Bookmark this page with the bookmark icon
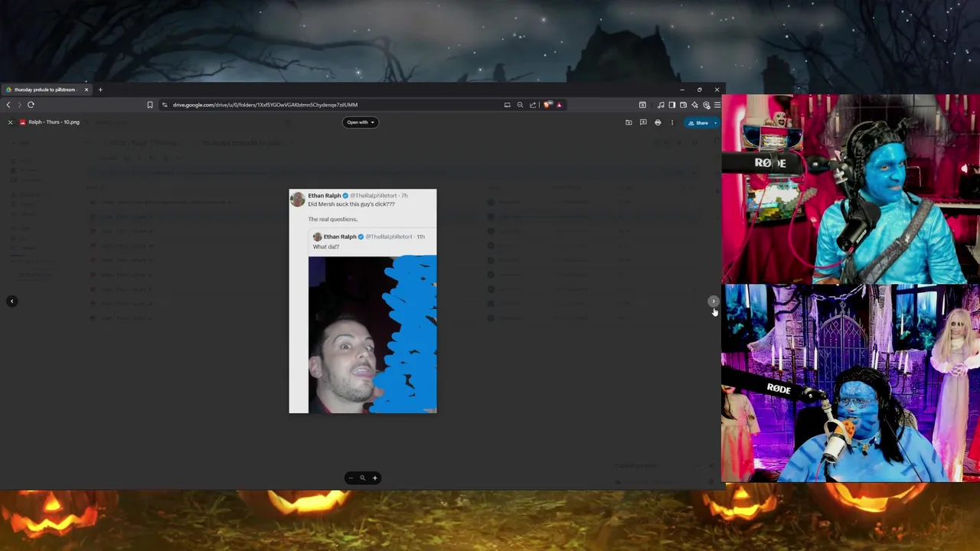Viewport: 980px width, 551px height. point(150,105)
